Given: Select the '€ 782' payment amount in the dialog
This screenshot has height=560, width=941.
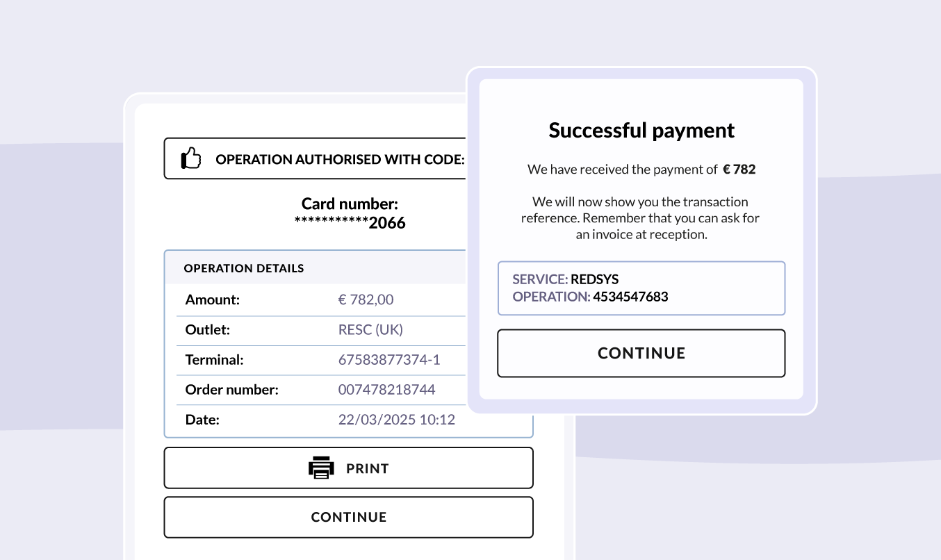Looking at the screenshot, I should [x=739, y=169].
